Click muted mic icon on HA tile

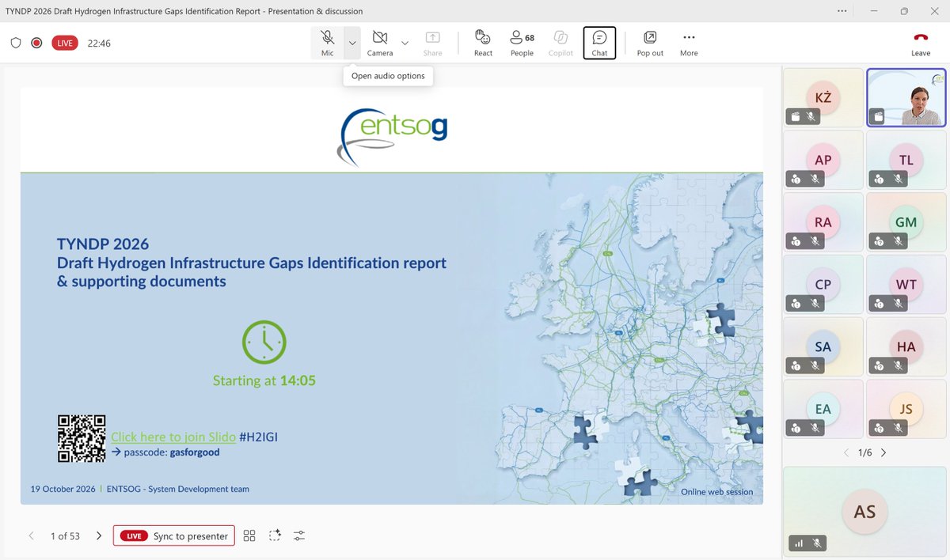pyautogui.click(x=898, y=365)
